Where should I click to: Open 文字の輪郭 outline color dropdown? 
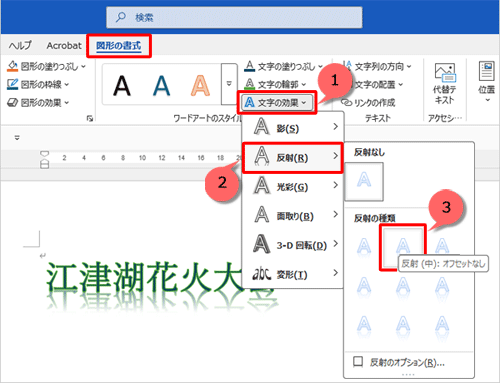pyautogui.click(x=275, y=84)
